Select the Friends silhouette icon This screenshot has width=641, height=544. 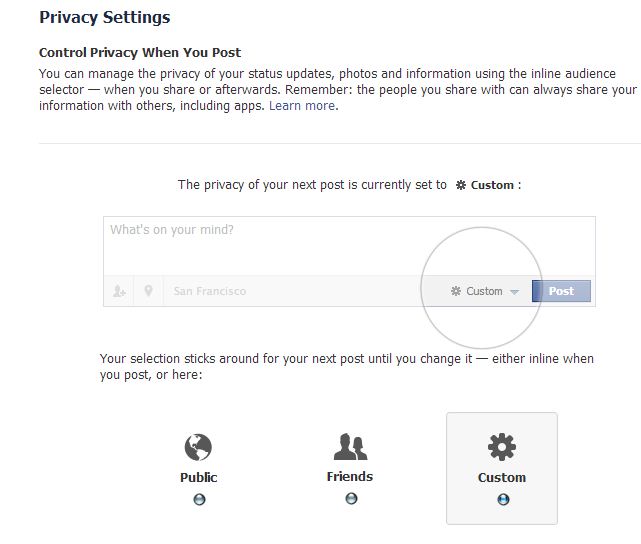click(x=350, y=446)
